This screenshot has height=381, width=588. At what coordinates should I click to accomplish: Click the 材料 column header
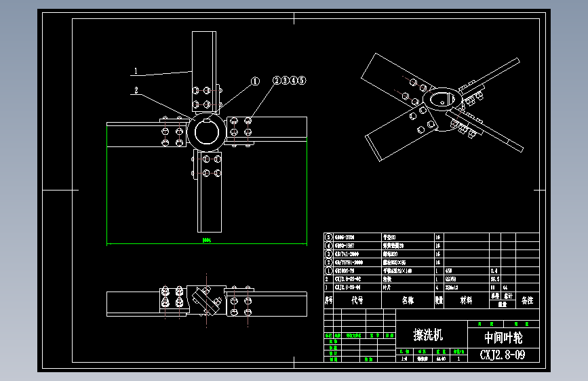(466, 300)
